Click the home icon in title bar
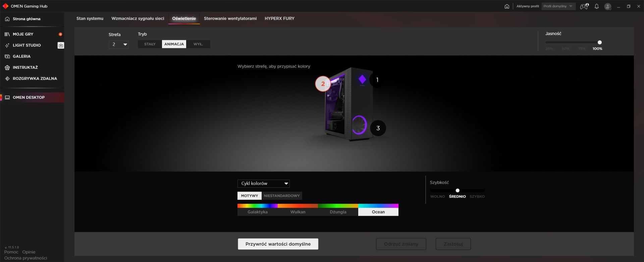 point(507,6)
